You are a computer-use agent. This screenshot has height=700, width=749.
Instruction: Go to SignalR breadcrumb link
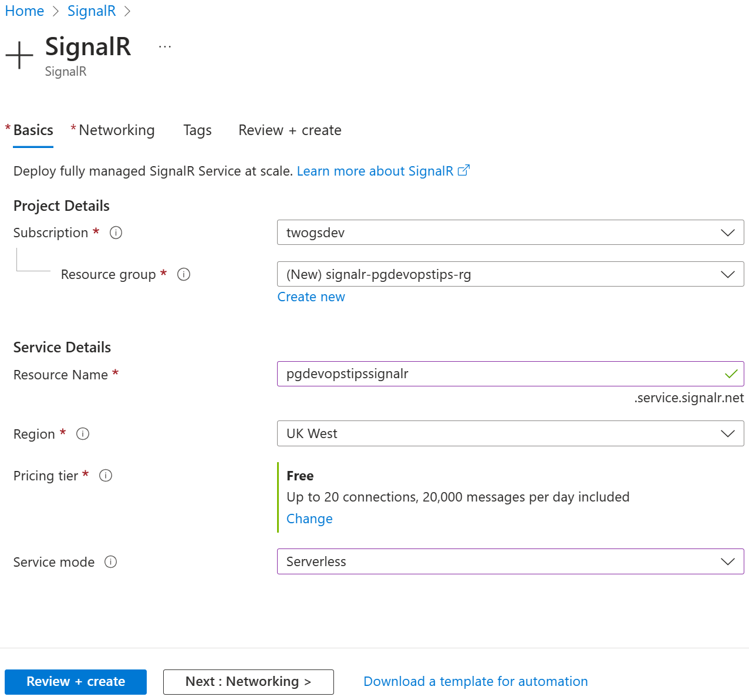coord(92,11)
